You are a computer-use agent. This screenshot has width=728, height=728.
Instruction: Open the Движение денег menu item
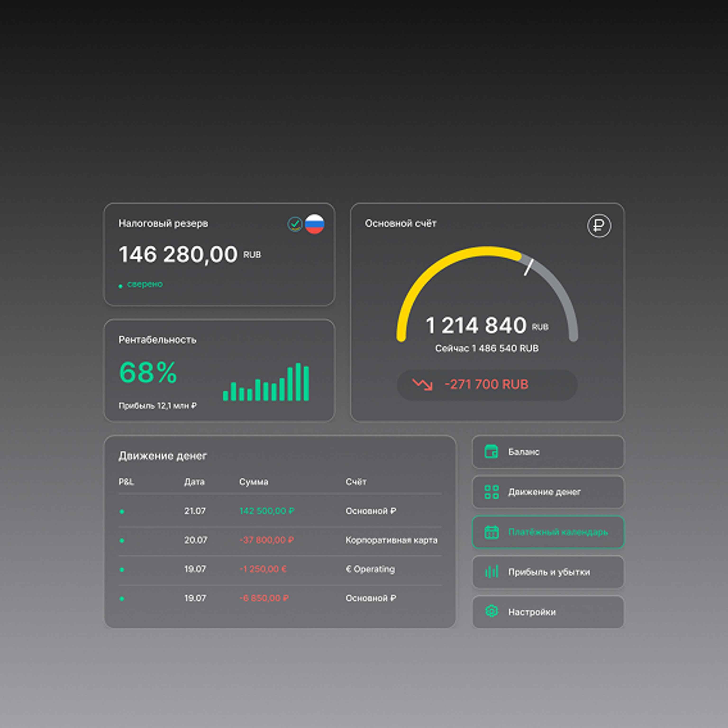[548, 492]
